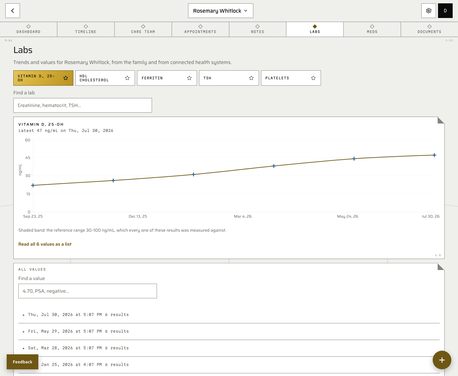Click the 'ALL VALUES' section heading
The height and width of the screenshot is (376, 458).
click(32, 269)
